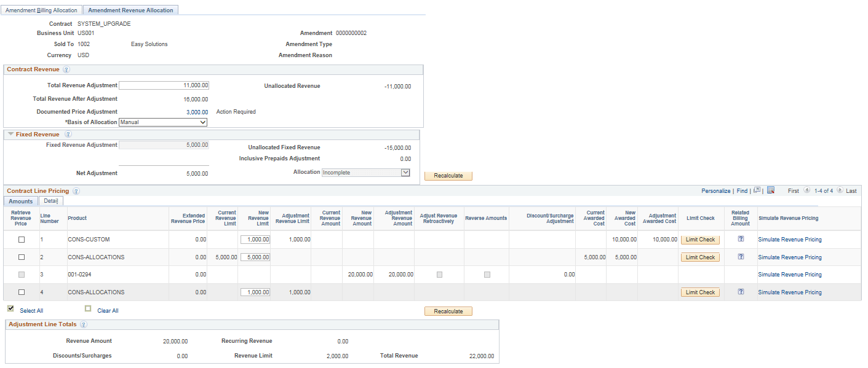The image size is (868, 368).
Task: Download the grid to Excel
Action: tap(771, 190)
